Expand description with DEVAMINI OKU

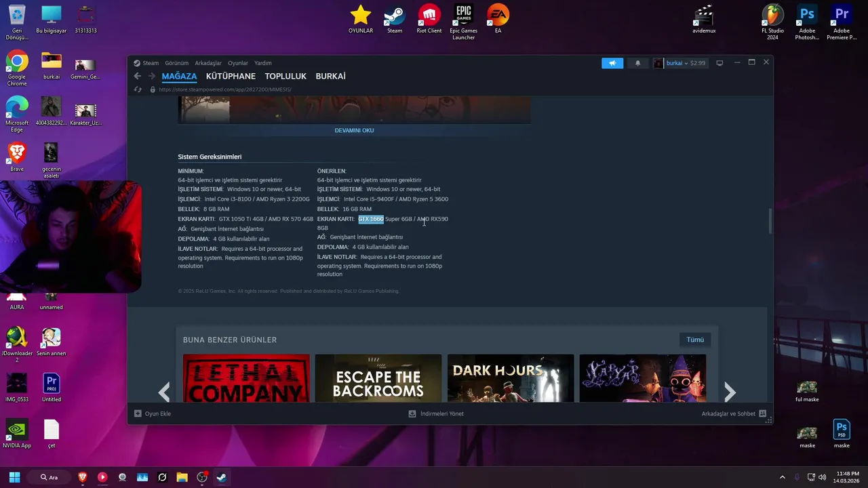tap(354, 130)
